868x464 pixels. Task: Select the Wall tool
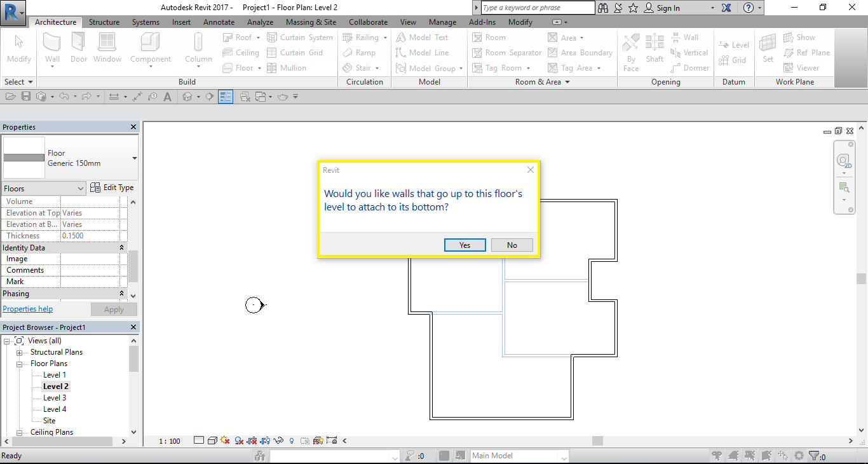52,48
